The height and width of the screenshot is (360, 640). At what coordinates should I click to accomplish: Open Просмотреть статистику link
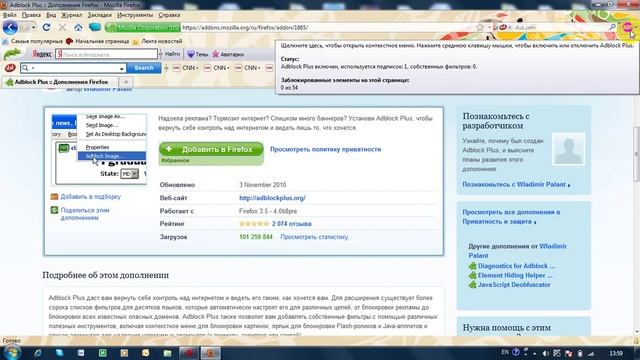click(314, 237)
